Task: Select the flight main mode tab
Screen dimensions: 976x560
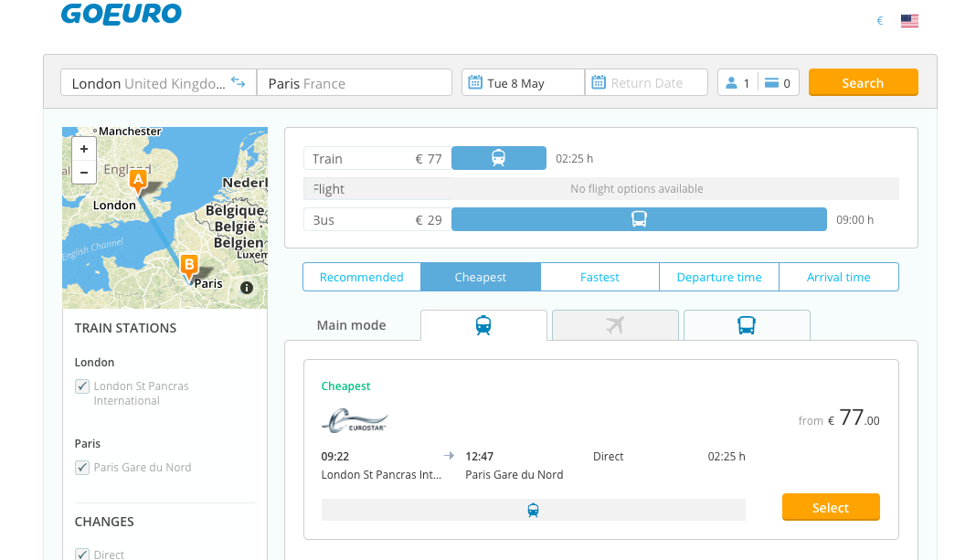Action: pos(615,325)
